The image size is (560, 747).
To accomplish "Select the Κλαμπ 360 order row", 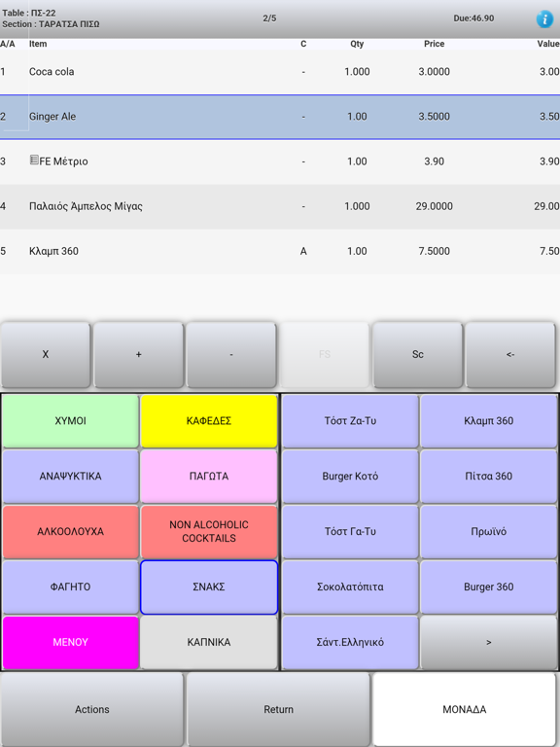I will [x=280, y=251].
